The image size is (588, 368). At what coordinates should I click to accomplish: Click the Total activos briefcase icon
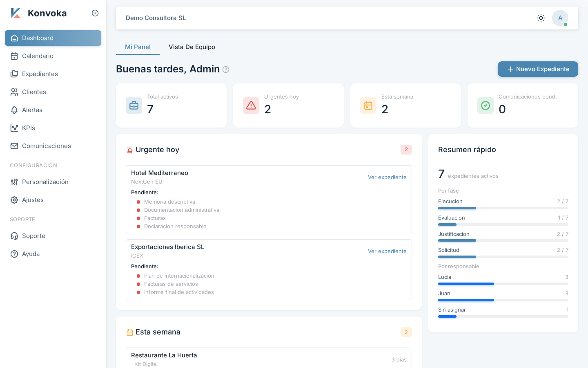(134, 105)
